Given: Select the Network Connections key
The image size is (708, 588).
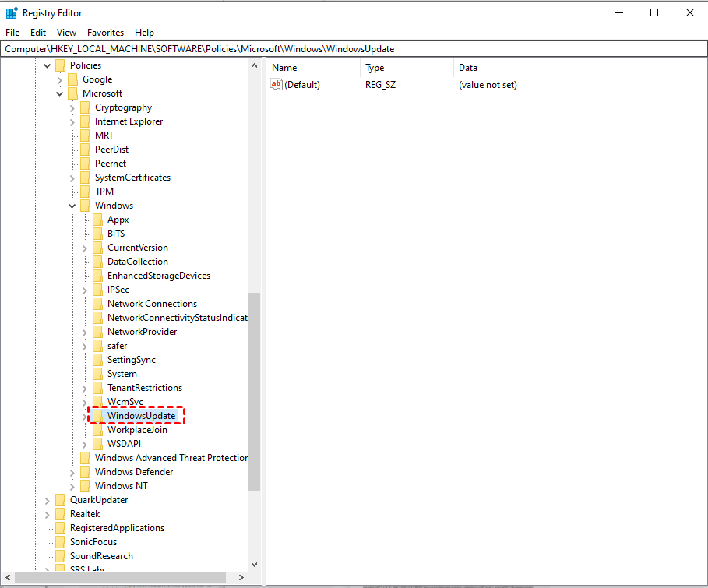Looking at the screenshot, I should pos(152,304).
